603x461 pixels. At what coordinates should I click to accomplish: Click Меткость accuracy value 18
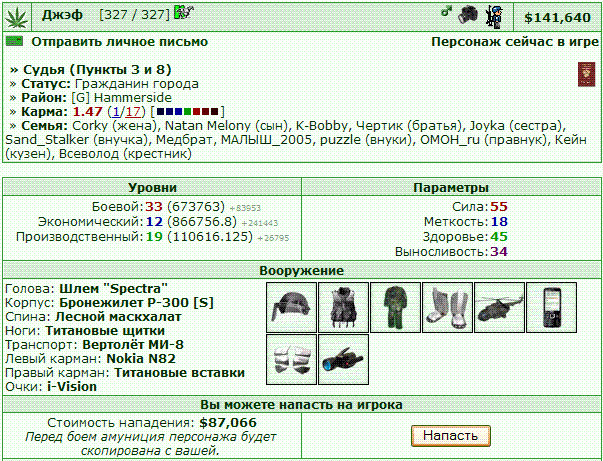coord(499,222)
